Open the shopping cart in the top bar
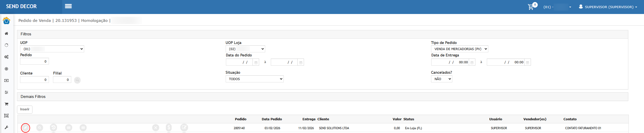The height and width of the screenshot is (133, 644). click(x=531, y=7)
